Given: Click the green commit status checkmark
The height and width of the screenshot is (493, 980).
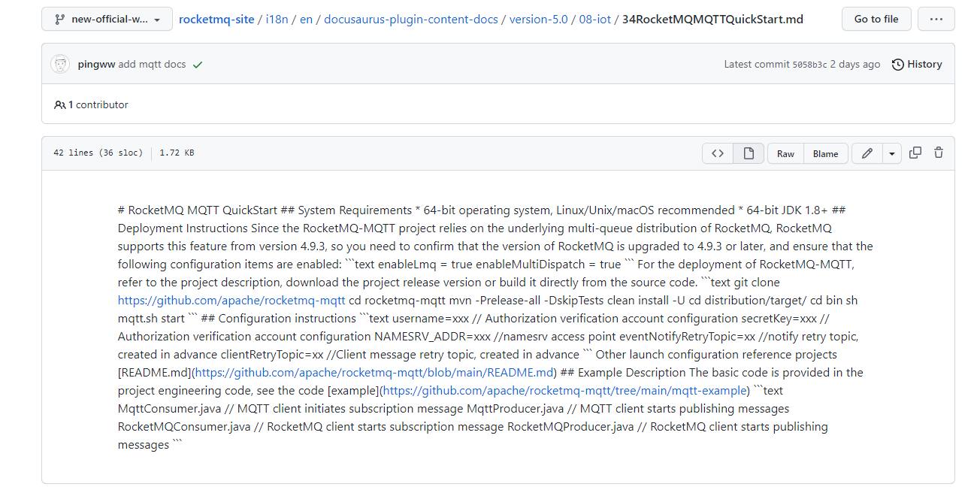Looking at the screenshot, I should point(198,65).
